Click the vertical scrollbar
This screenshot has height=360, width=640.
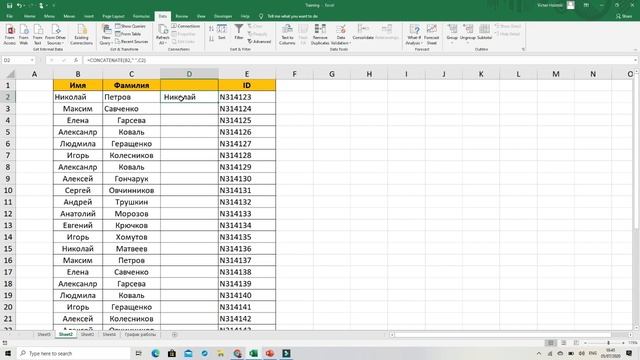(x=636, y=152)
